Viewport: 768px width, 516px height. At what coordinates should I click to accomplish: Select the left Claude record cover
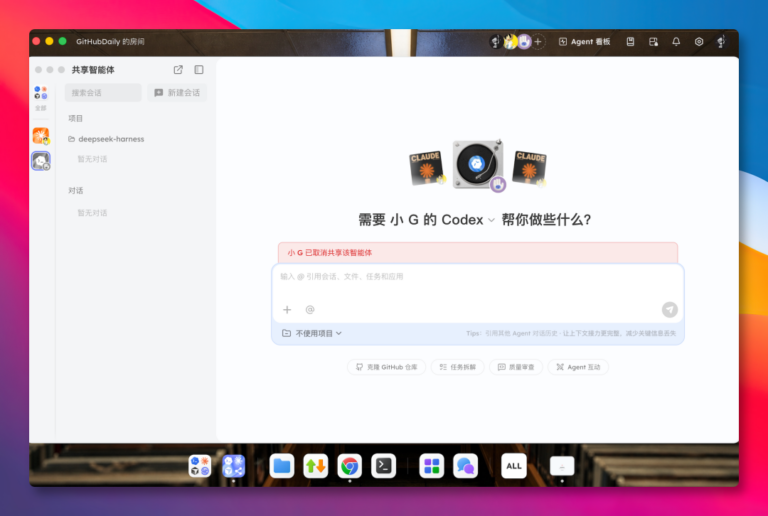click(427, 167)
